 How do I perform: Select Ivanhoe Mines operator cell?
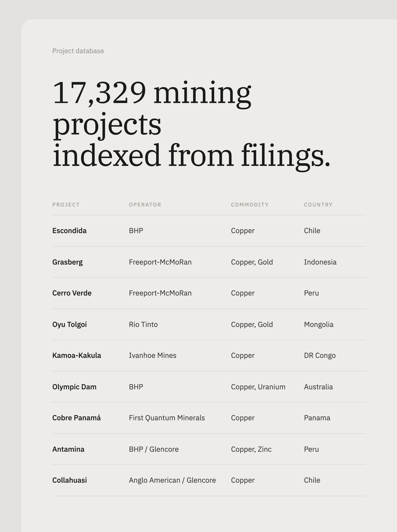tap(153, 355)
